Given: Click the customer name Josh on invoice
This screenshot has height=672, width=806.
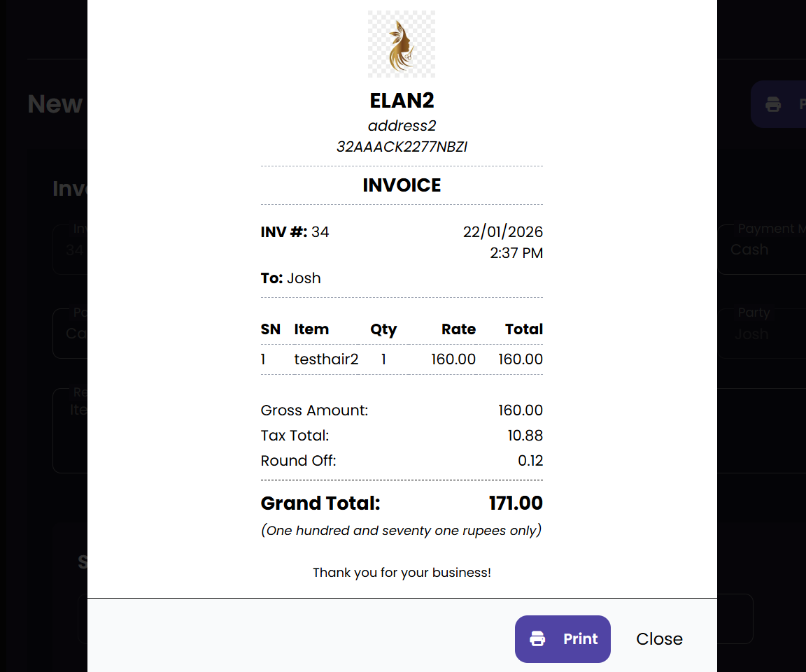Looking at the screenshot, I should coord(304,278).
